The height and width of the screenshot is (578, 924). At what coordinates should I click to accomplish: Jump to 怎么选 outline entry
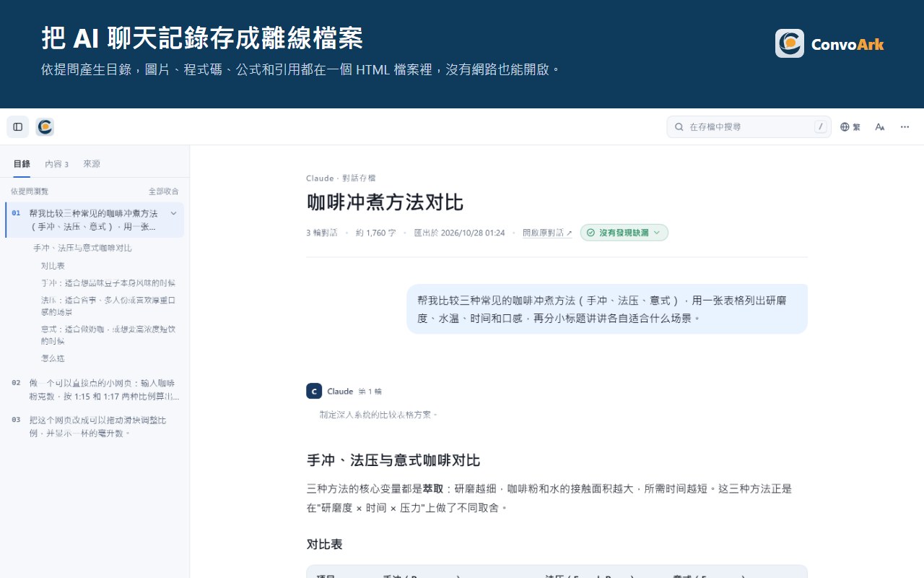pyautogui.click(x=53, y=358)
